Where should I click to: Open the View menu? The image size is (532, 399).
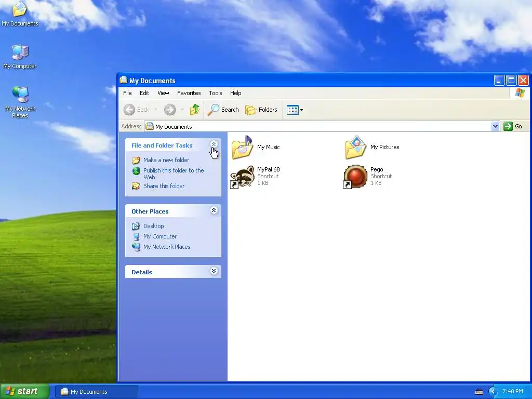(x=163, y=93)
